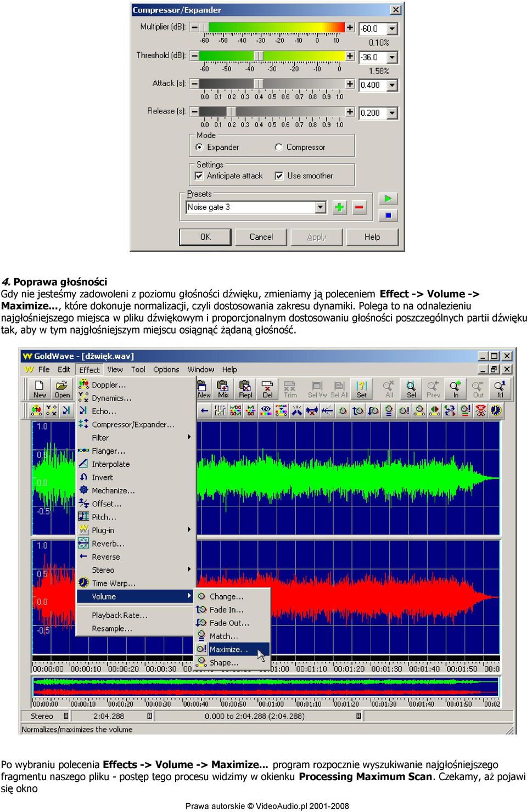Viewport: 527px width, 812px height.
Task: Click the Set selection toolbar icon
Action: pos(362,389)
